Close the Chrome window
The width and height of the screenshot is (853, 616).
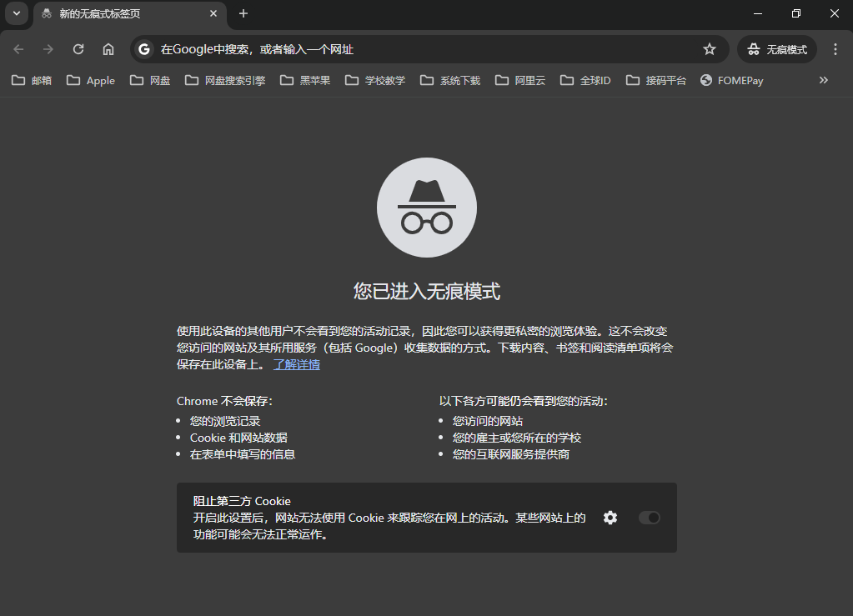tap(835, 13)
